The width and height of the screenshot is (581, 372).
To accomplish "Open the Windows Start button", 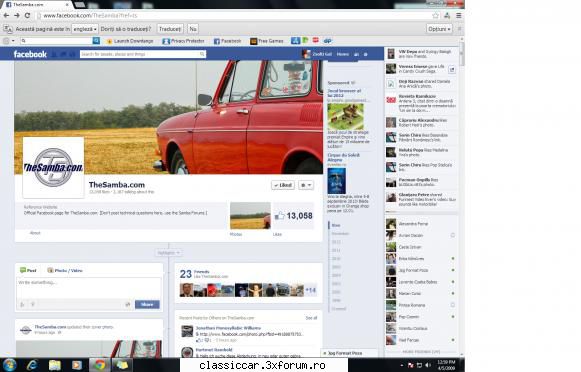I will coord(9,365).
